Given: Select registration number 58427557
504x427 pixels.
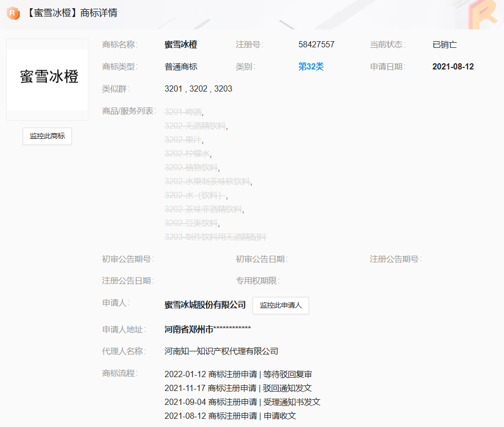Looking at the screenshot, I should pyautogui.click(x=316, y=44).
